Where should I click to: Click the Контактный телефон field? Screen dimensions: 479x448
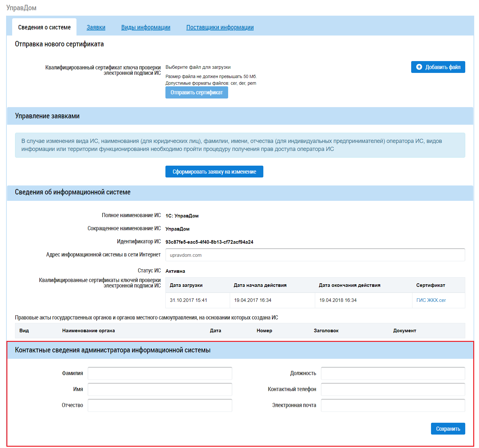click(393, 389)
